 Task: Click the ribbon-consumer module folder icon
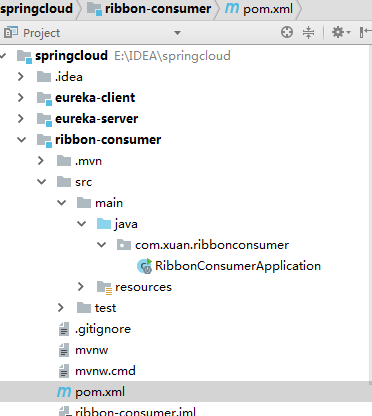[44, 140]
